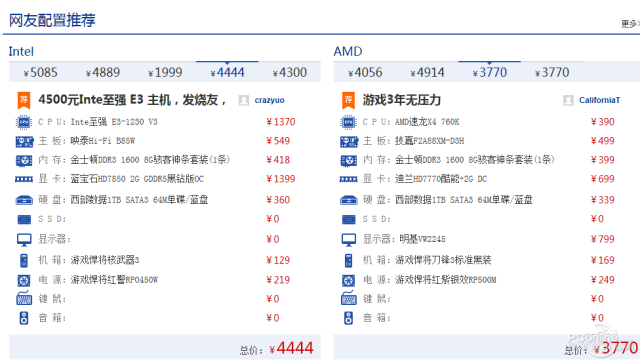Click crazyuo's avatar icon
Image resolution: width=640 pixels, height=364 pixels.
(x=244, y=100)
